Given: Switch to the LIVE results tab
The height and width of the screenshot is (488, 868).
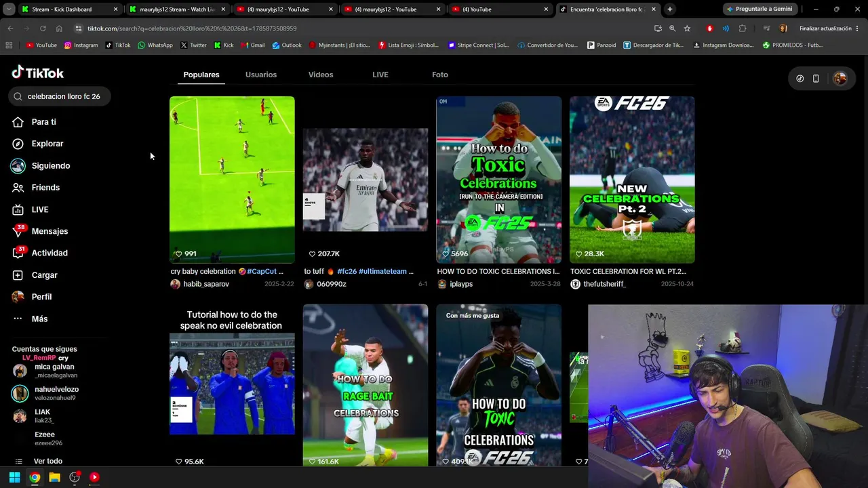Looking at the screenshot, I should coord(380,75).
